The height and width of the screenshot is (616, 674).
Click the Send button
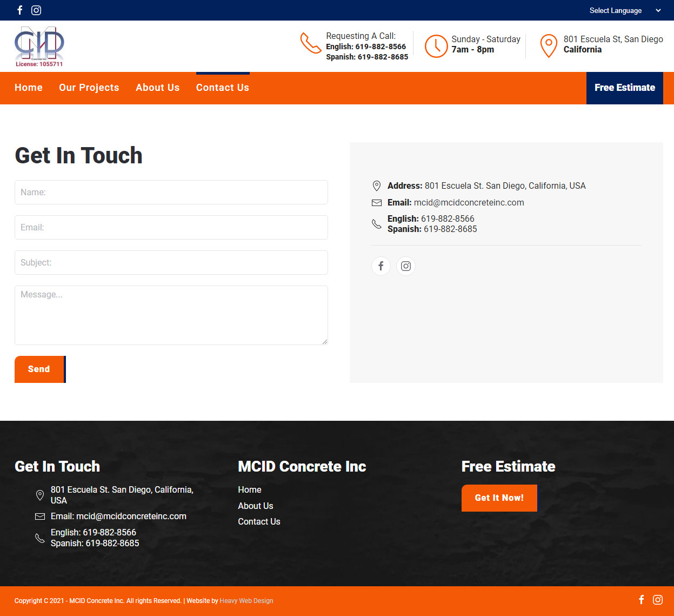pyautogui.click(x=40, y=369)
